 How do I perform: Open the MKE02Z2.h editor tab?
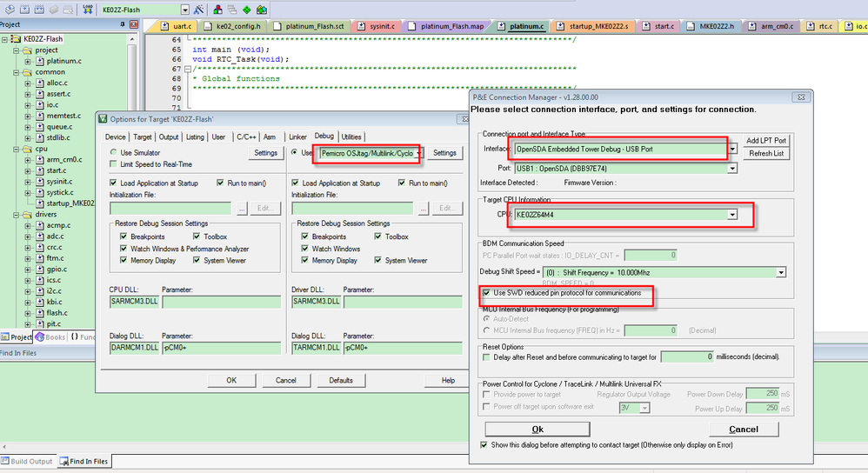click(x=711, y=26)
